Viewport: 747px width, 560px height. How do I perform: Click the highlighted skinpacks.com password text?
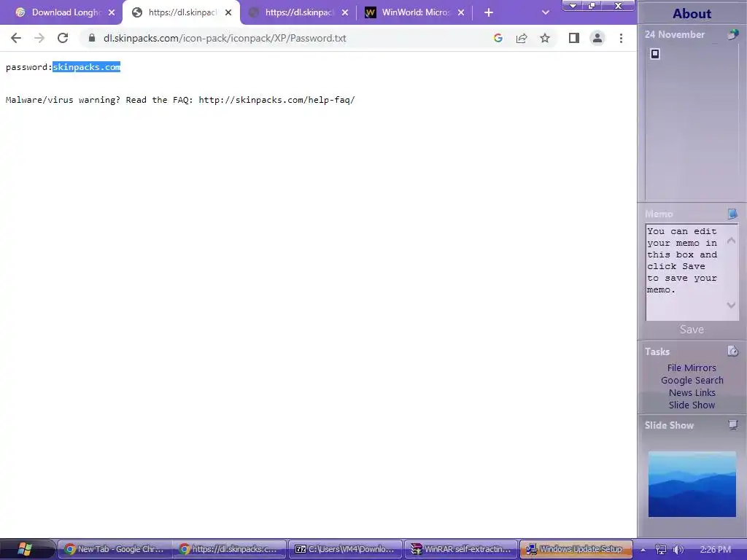point(86,67)
